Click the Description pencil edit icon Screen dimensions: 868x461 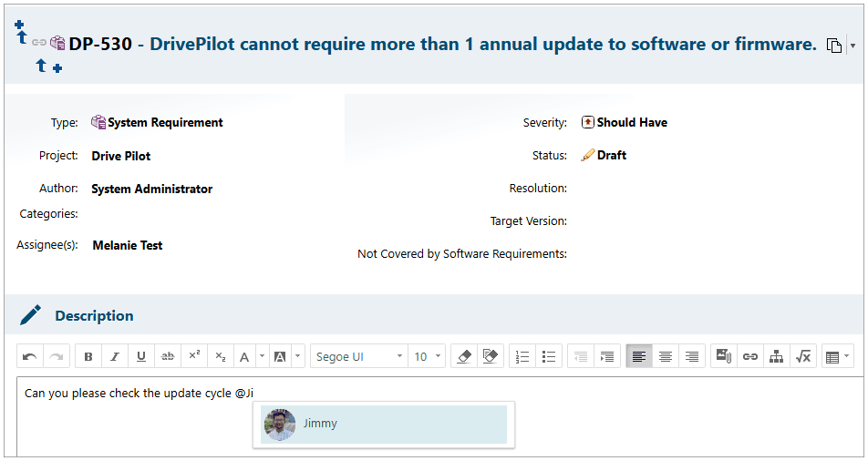[31, 315]
